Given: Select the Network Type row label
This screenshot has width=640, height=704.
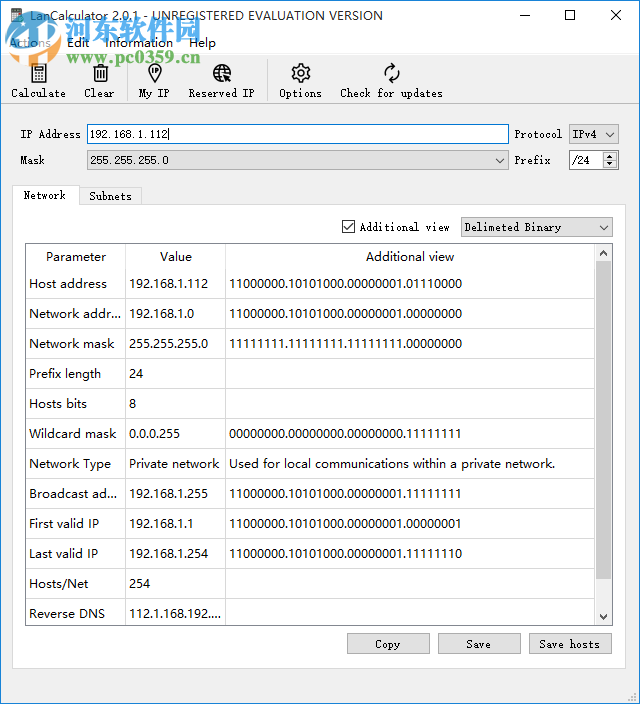Looking at the screenshot, I should pos(70,464).
